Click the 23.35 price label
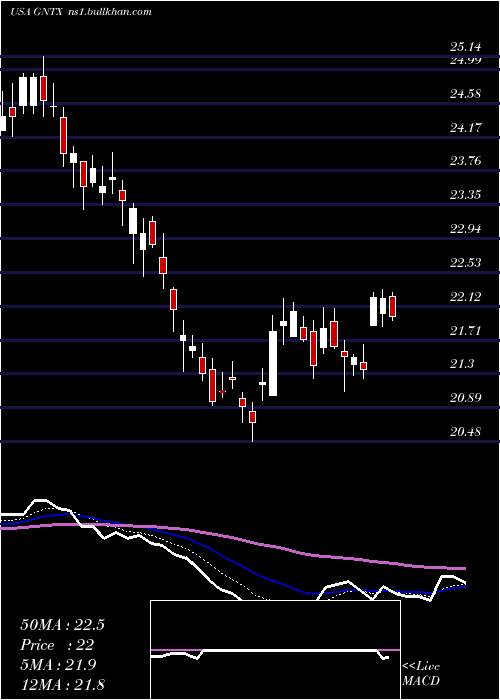 pyautogui.click(x=465, y=195)
